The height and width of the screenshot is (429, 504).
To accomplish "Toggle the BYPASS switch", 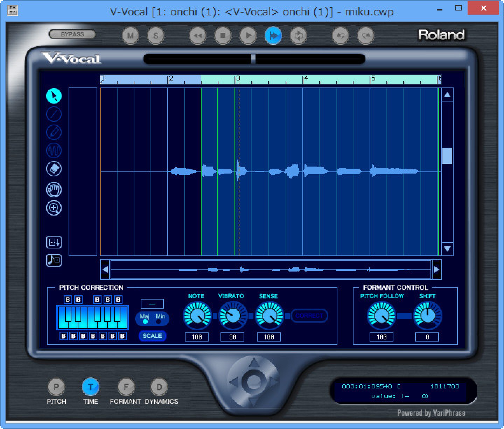I will click(72, 34).
